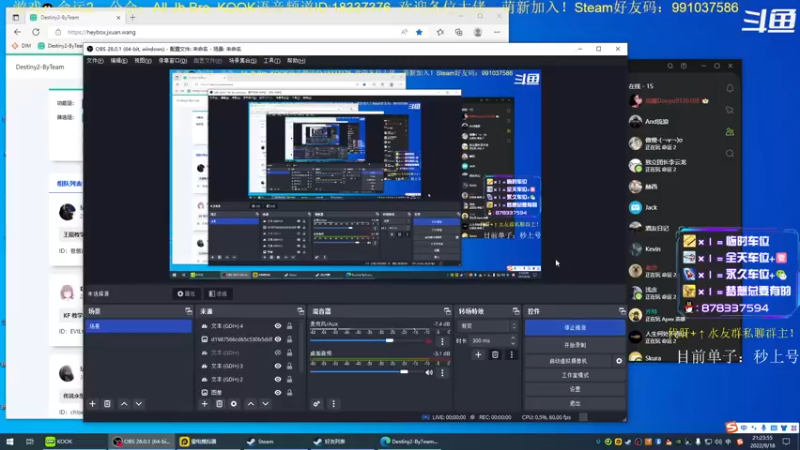The width and height of the screenshot is (800, 450).
Task: Open the transition type dropdown
Action: 488,326
